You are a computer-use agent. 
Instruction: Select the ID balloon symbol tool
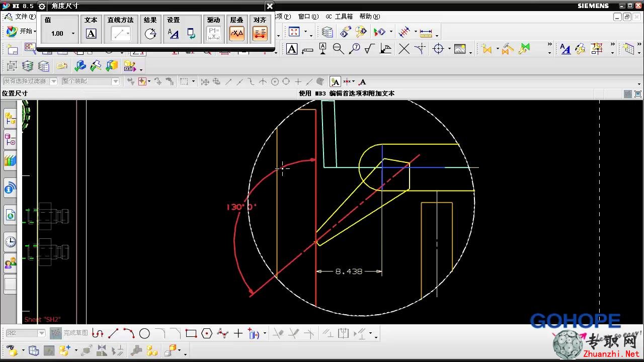[x=354, y=49]
